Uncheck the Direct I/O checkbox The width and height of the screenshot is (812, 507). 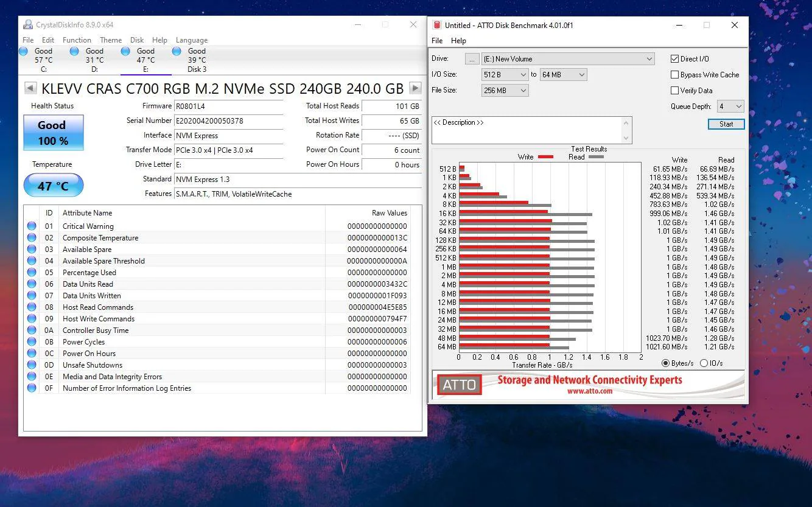click(674, 59)
